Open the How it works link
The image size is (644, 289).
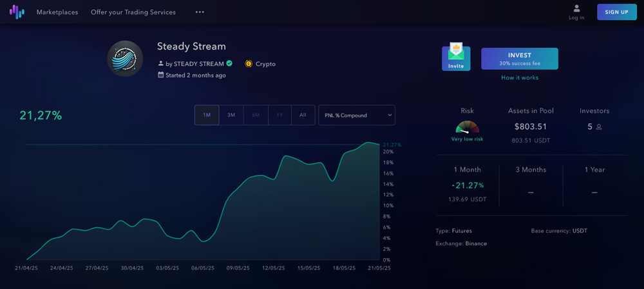[520, 77]
